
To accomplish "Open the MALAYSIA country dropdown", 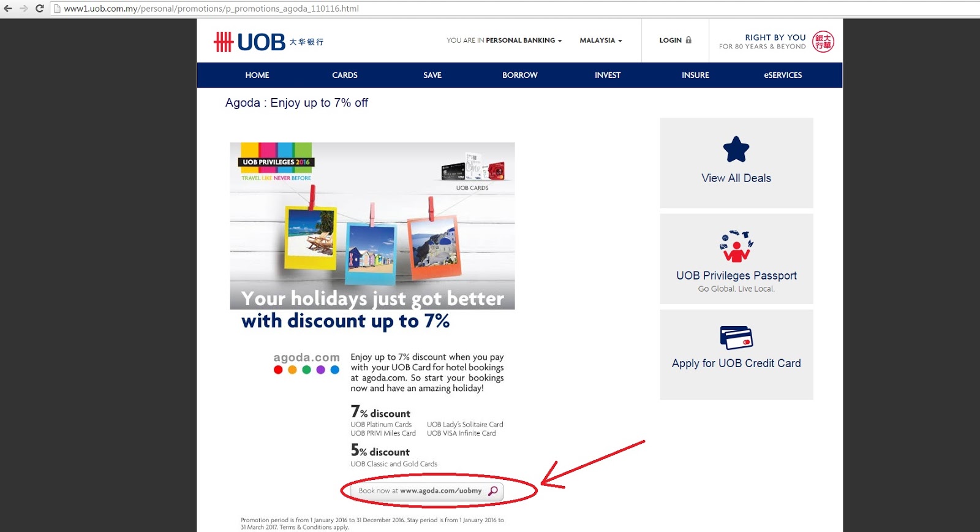I will [x=601, y=40].
